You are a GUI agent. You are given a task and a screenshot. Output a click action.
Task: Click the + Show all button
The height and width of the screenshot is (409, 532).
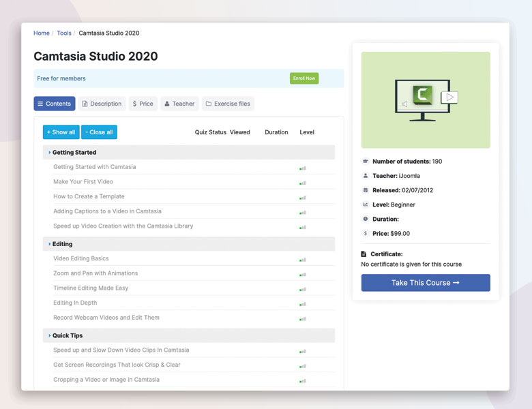pyautogui.click(x=61, y=132)
